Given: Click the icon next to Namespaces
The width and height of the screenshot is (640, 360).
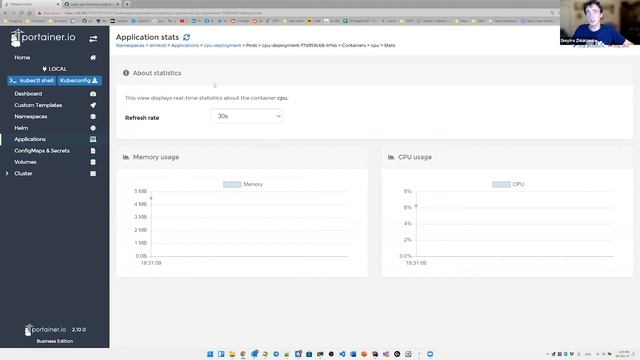Looking at the screenshot, I should 93,116.
